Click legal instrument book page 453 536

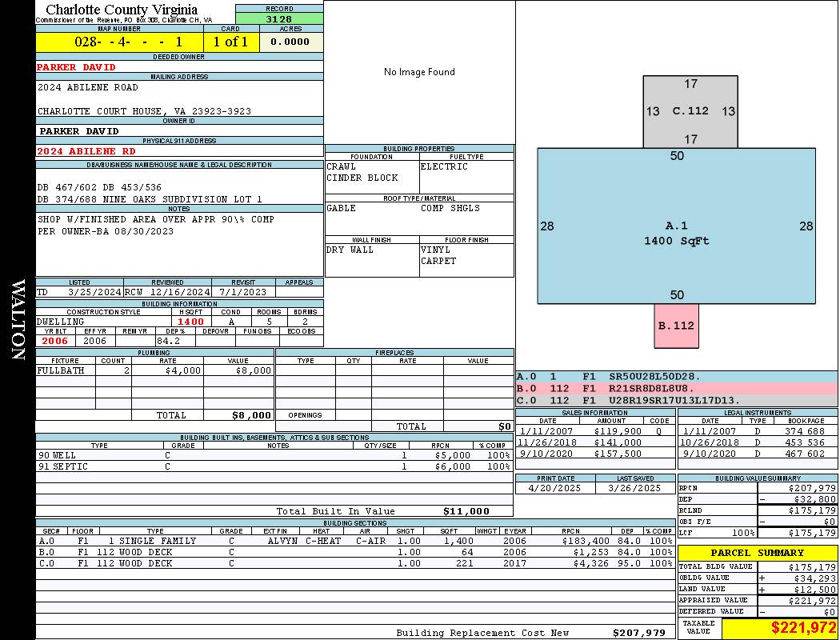805,443
